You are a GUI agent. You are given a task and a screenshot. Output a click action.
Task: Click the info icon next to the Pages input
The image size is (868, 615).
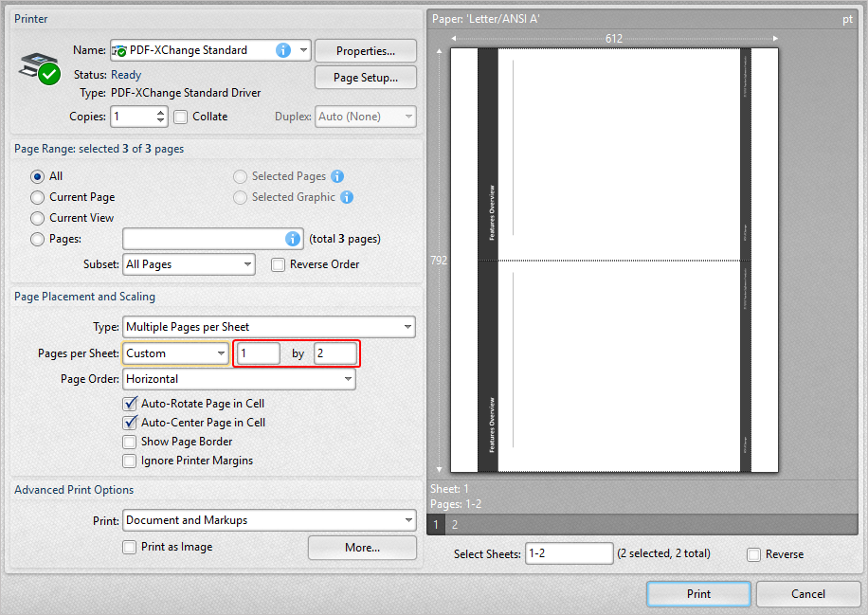[293, 239]
